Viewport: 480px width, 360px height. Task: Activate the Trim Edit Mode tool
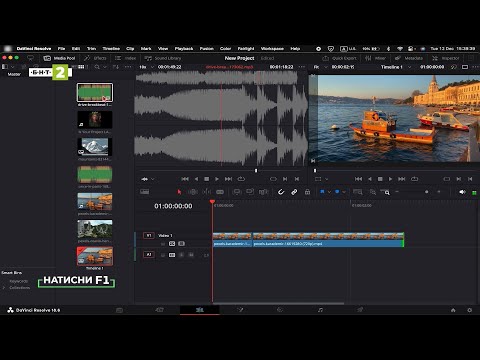(193, 192)
